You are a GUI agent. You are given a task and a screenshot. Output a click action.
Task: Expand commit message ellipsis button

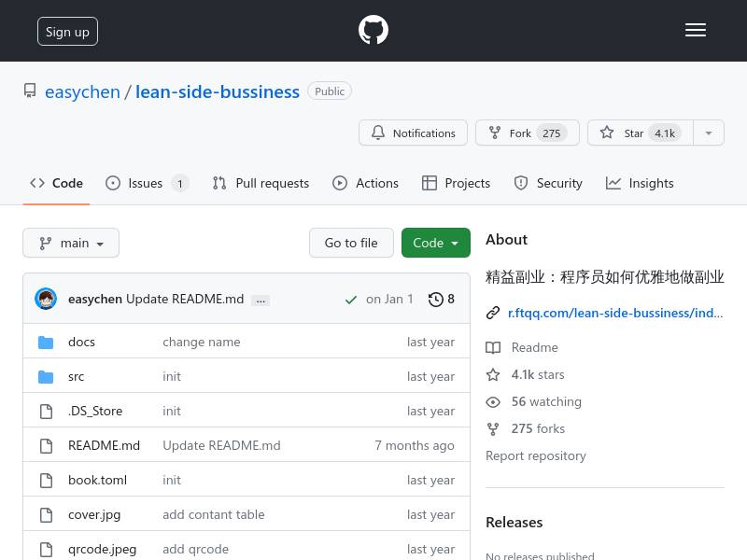[261, 301]
